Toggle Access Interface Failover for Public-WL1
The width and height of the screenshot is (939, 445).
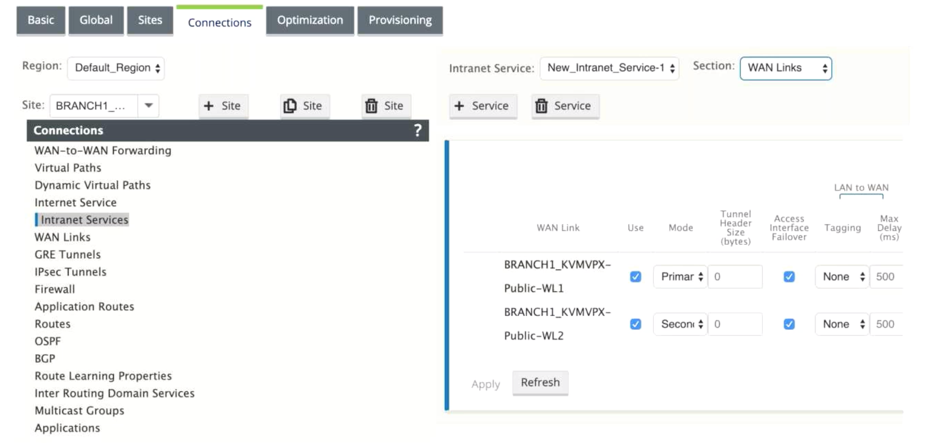tap(789, 277)
